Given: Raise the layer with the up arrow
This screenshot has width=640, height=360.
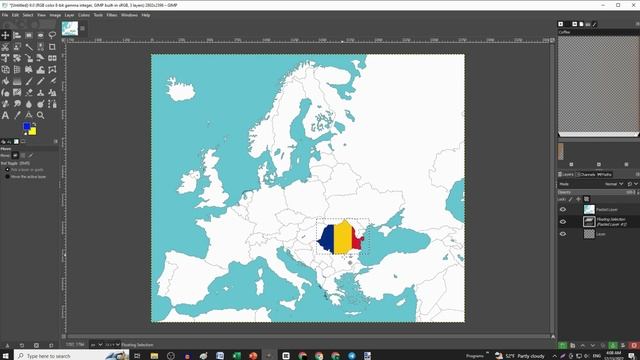Looking at the screenshot, I should (x=582, y=345).
